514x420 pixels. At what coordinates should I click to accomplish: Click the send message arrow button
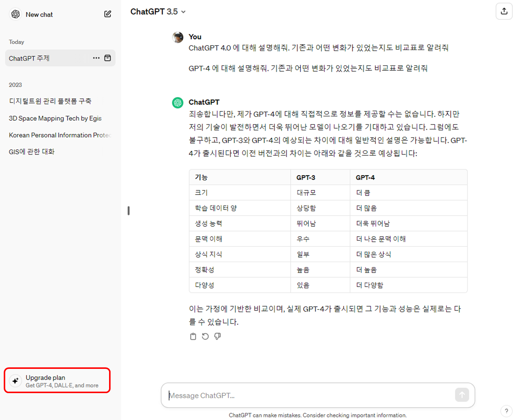click(x=462, y=395)
